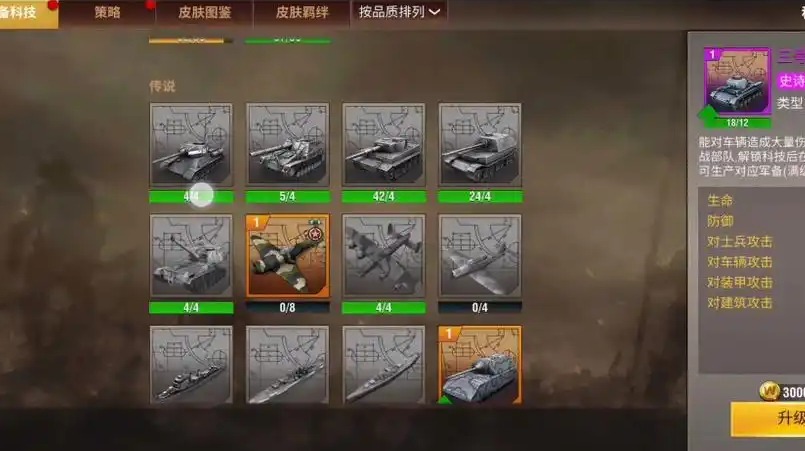Select the anti-air tank card with white cursor
805x451 pixels.
tap(191, 144)
